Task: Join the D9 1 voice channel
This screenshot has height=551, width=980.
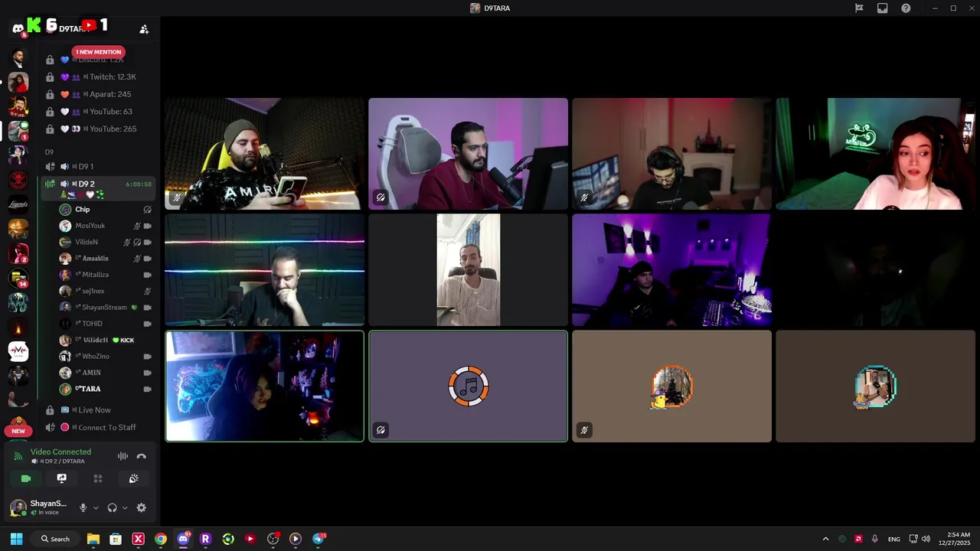Action: (x=100, y=167)
